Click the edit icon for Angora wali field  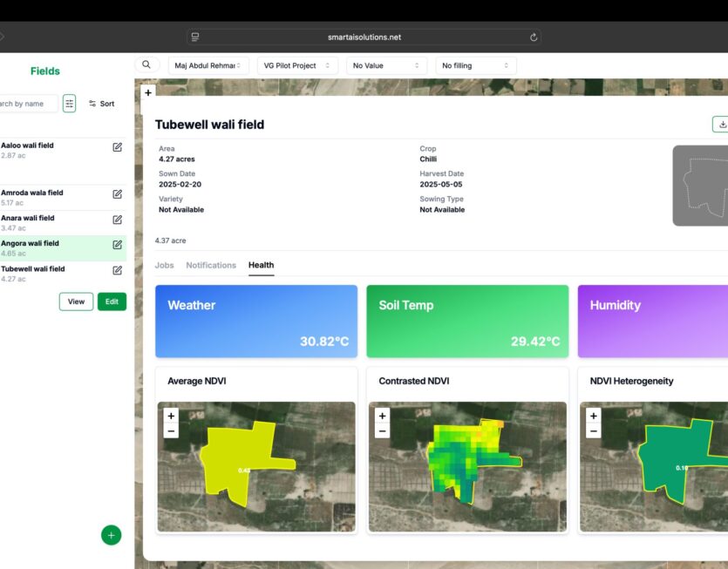[117, 245]
